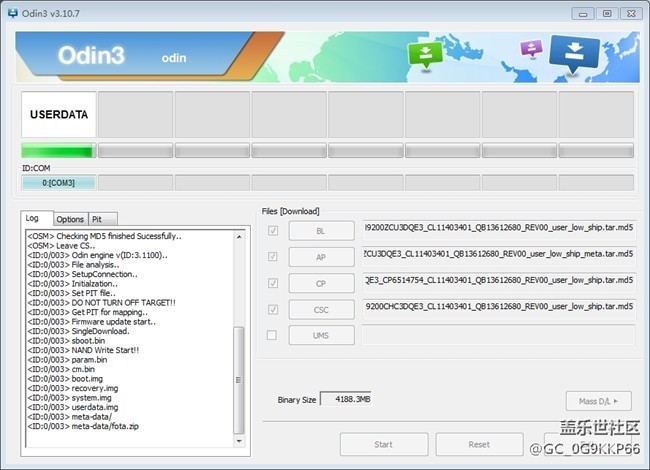Click log line 'Firmware update start..'
Viewport: 650px width, 470px height.
(92, 322)
